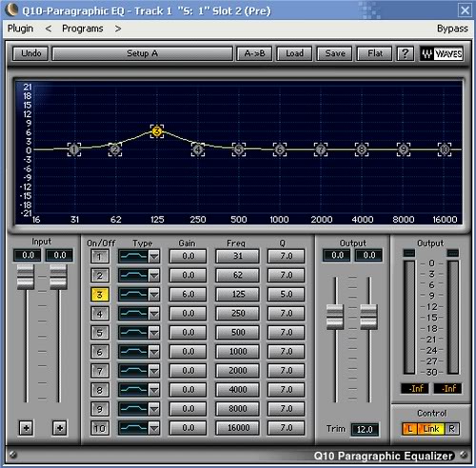Screen dimensions: 476x468
Task: Open band 5 filter type dropdown arrow
Action: click(154, 333)
